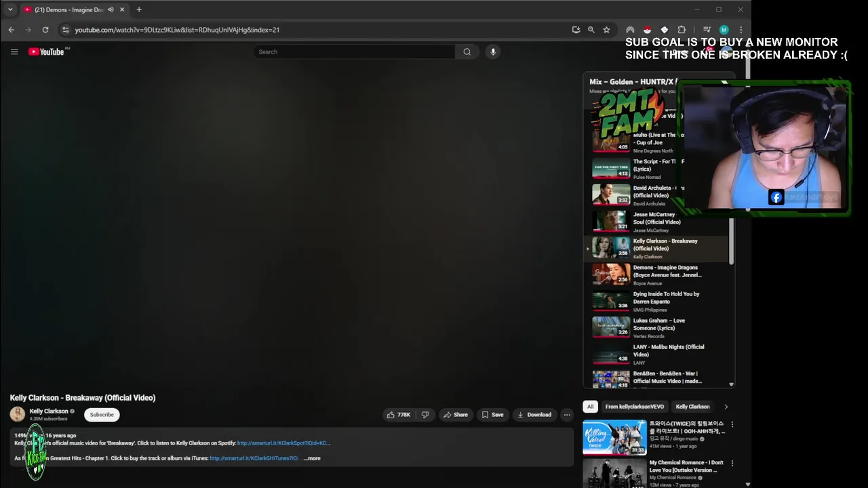Select the Kelly Clarkson filter chip
This screenshot has width=868, height=488.
tap(692, 407)
